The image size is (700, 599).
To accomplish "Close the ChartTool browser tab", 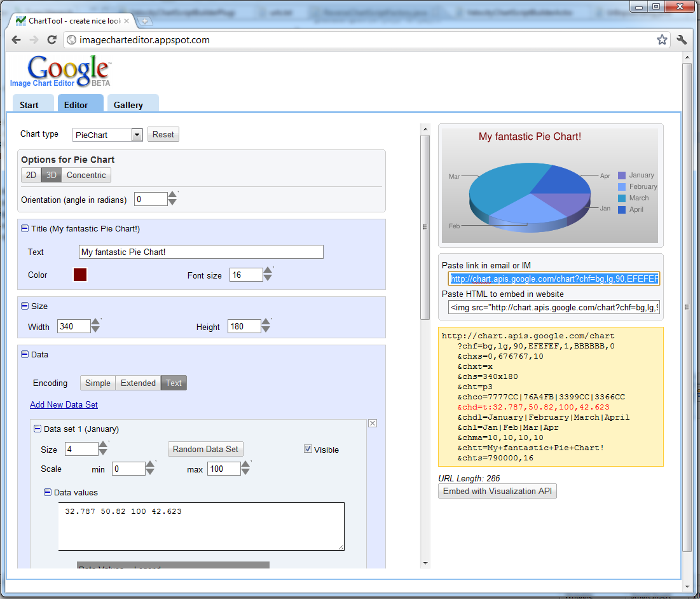I will pos(127,21).
